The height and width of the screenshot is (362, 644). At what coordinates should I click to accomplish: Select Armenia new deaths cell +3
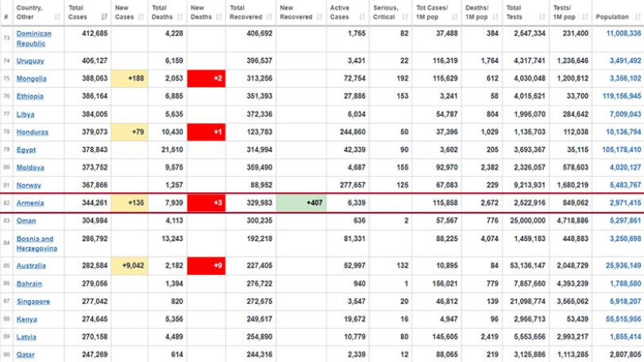(206, 202)
